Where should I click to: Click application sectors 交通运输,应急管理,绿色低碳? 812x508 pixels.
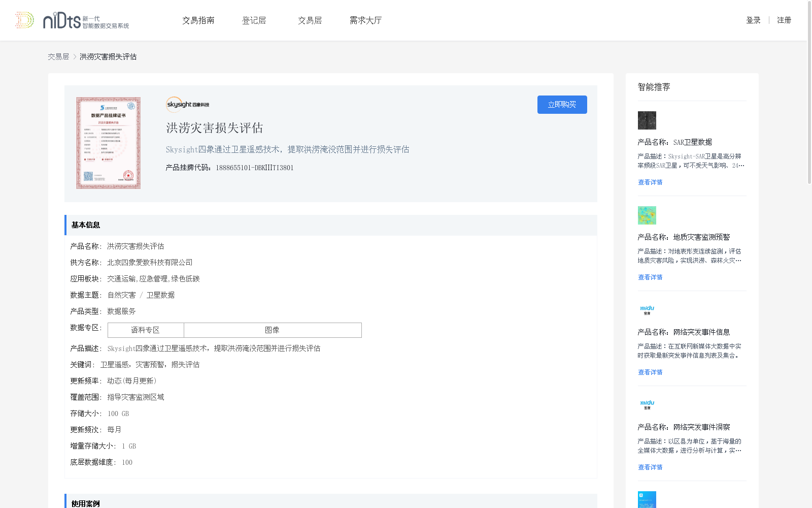pyautogui.click(x=153, y=279)
